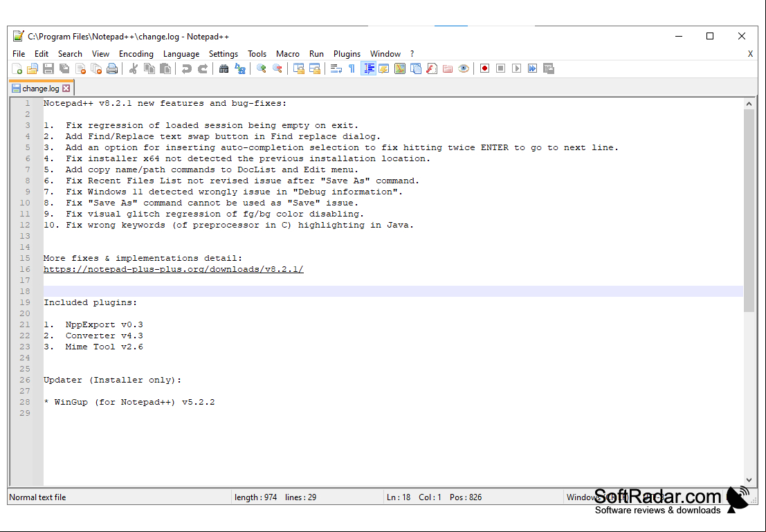Close the document using the menu bar X
766x532 pixels.
750,54
